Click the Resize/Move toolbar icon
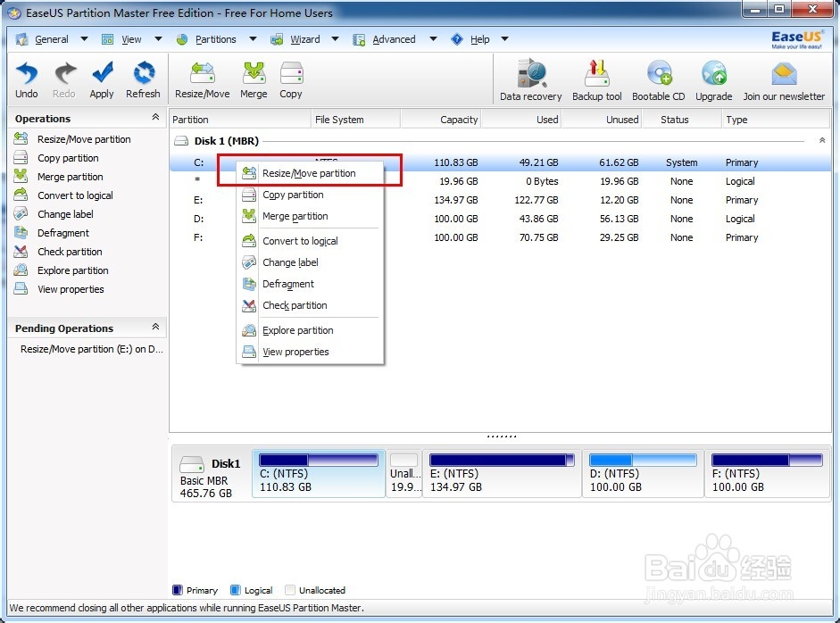The image size is (840, 623). click(x=203, y=73)
